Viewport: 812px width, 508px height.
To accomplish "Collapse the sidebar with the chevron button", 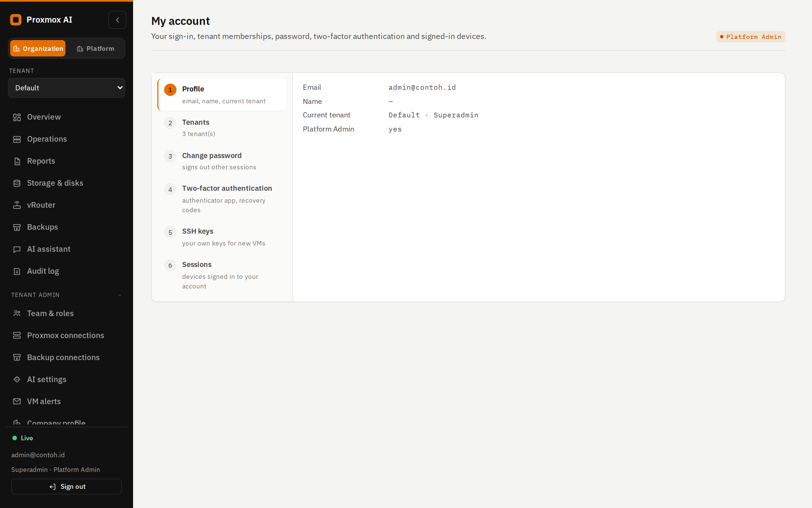I will tap(117, 20).
